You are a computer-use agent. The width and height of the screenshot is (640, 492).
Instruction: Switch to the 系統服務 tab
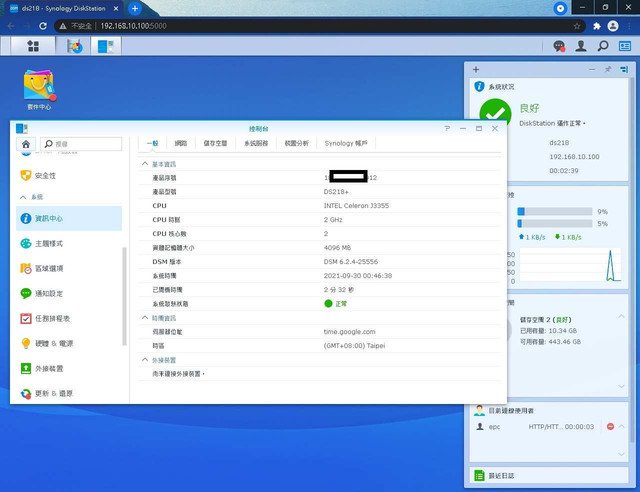point(256,143)
